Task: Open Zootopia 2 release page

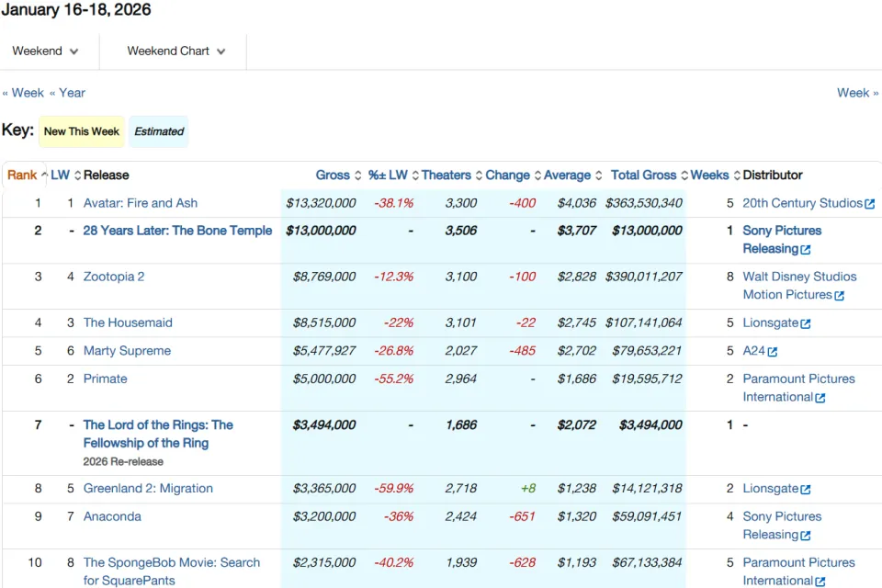Action: [114, 277]
